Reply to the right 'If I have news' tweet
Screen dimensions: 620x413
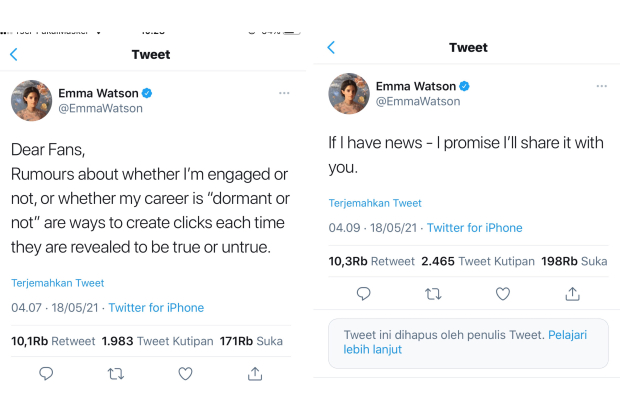tap(364, 293)
